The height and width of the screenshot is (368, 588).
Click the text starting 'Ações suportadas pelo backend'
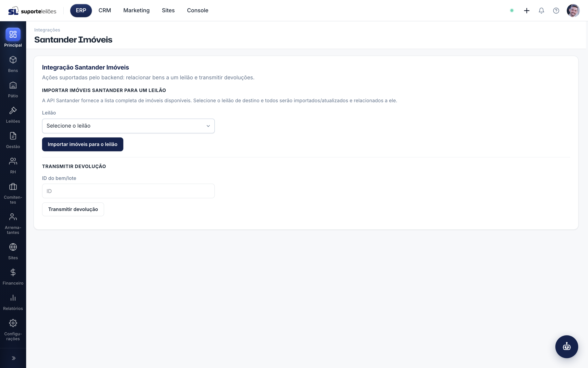point(148,77)
